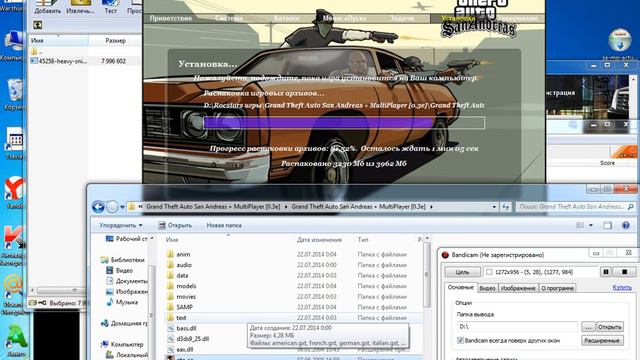Screen dimensions: 640x360
Task: Select Музыка library in navigation pane
Action: coord(122,302)
